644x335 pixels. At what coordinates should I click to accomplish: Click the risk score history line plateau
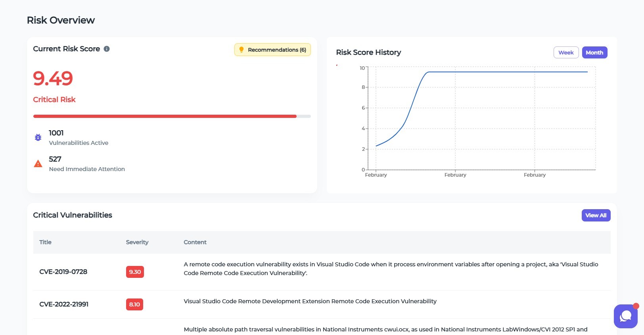coord(508,72)
